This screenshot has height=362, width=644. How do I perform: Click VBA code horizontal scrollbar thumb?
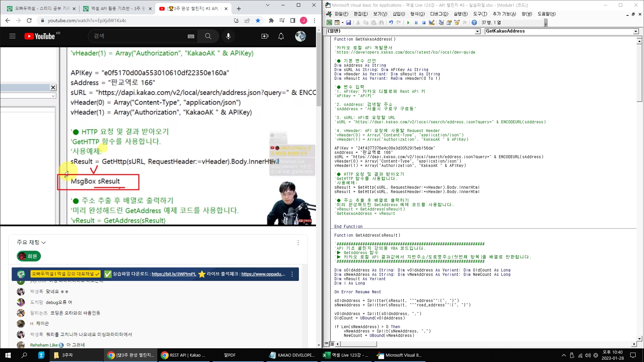359,344
